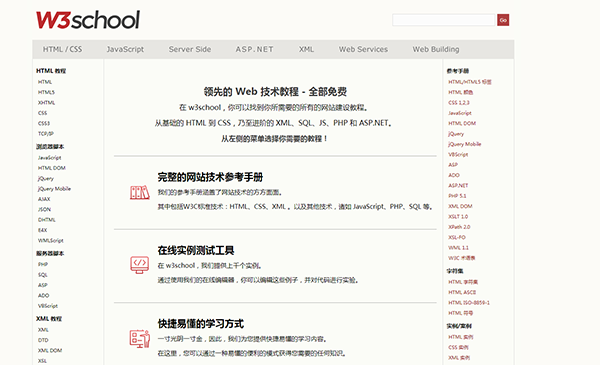
Task: Open PHP link under 服务器脚本
Action: (43, 264)
